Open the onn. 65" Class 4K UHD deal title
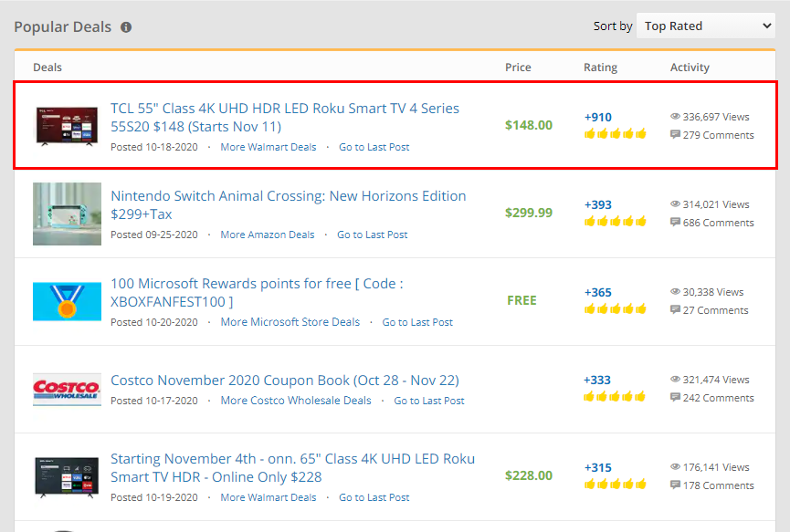790x532 pixels. [293, 467]
